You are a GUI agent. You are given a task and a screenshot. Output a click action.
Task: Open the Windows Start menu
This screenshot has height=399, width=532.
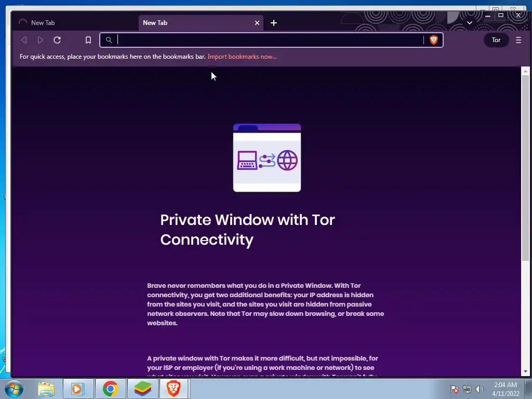coord(14,389)
